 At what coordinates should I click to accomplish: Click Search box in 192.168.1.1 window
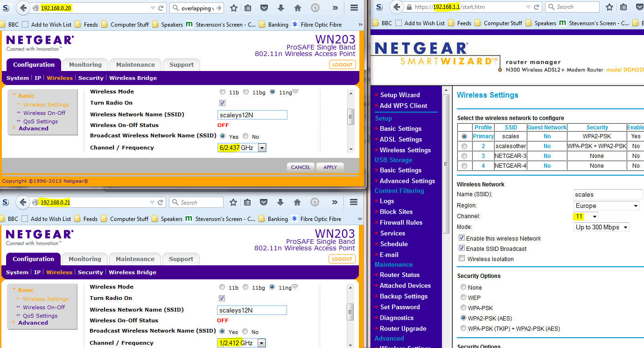[x=572, y=7]
